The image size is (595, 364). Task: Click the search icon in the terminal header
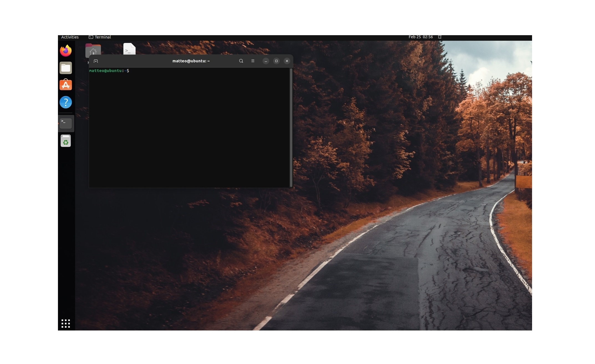pos(241,61)
